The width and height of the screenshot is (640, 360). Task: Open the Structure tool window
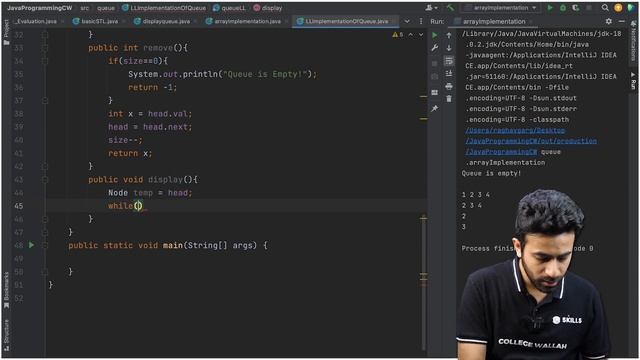point(6,334)
